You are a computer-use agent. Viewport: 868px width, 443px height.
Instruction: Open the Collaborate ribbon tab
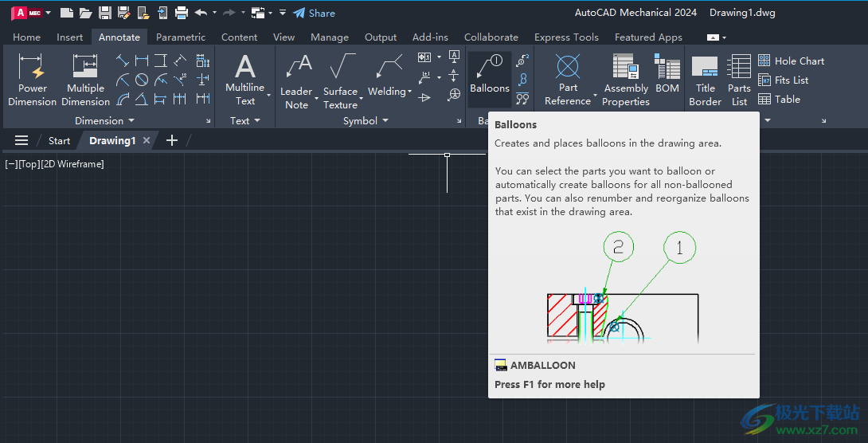(491, 37)
